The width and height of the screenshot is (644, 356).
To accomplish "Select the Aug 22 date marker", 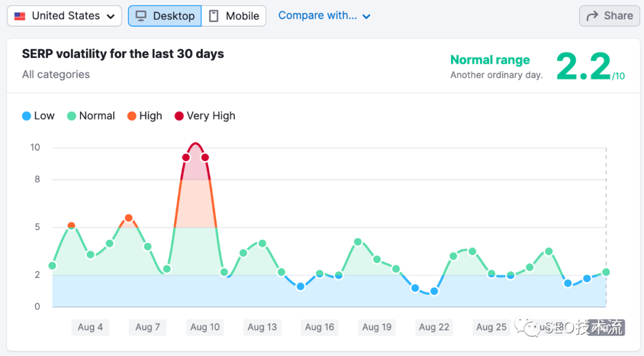I will (x=434, y=327).
